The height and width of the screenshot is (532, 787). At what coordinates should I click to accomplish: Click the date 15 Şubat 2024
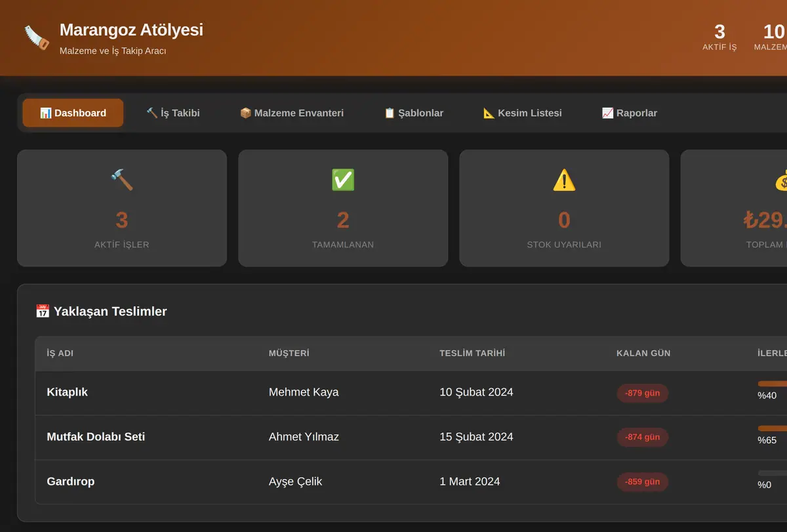point(476,437)
